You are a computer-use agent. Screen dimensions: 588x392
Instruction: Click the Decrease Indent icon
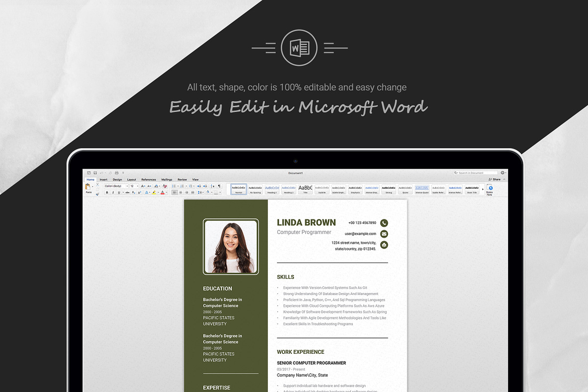pyautogui.click(x=199, y=186)
